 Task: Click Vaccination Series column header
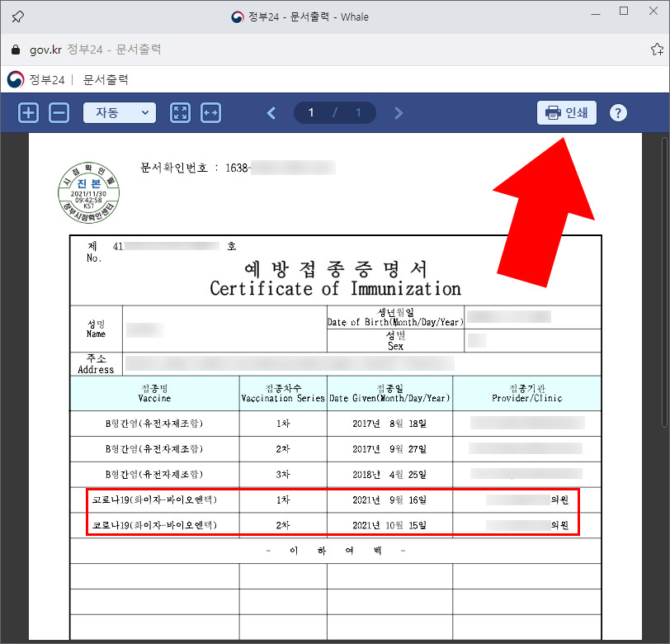point(283,393)
